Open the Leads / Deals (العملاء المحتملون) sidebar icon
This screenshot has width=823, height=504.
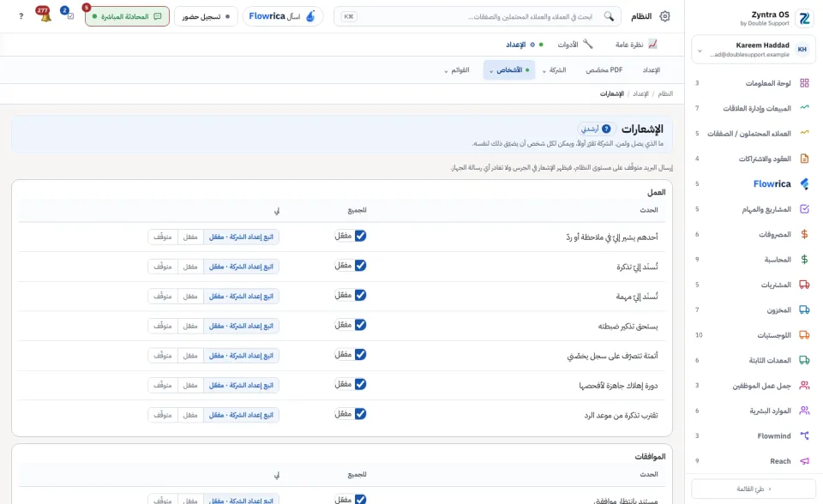[804, 133]
